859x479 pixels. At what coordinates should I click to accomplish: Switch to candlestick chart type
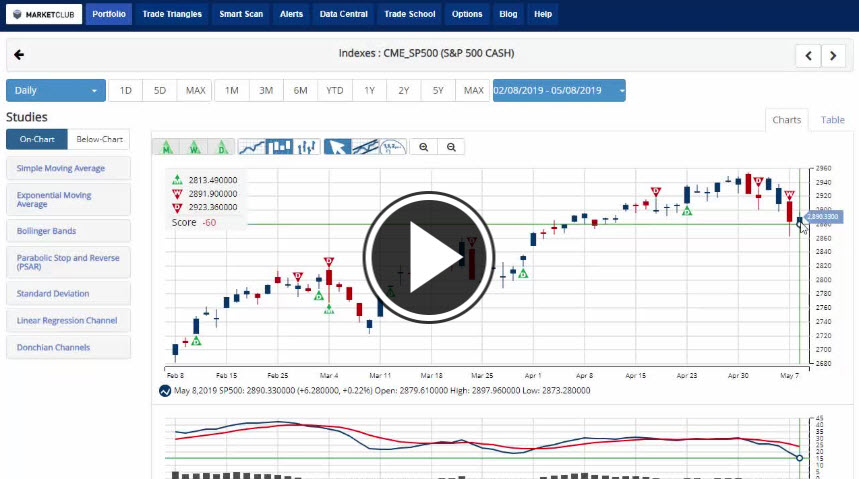(279, 147)
